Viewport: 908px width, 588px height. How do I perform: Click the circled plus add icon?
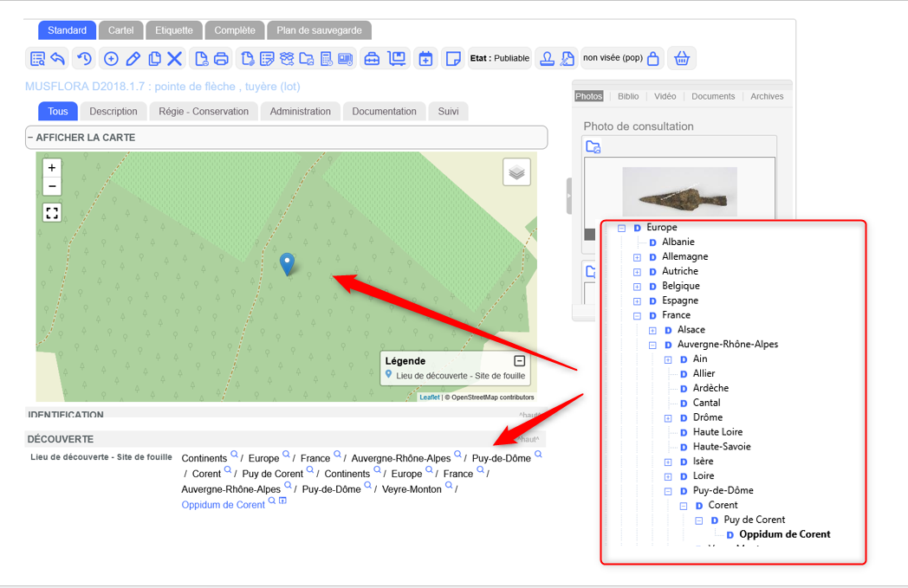tap(111, 59)
